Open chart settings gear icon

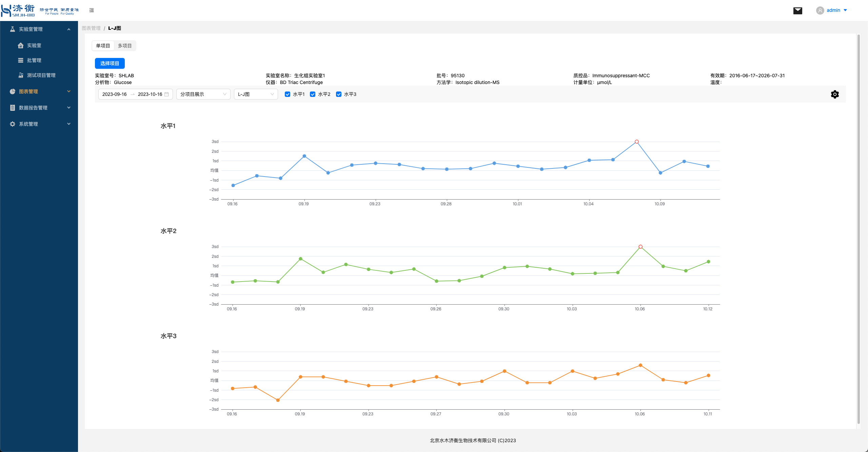tap(835, 94)
